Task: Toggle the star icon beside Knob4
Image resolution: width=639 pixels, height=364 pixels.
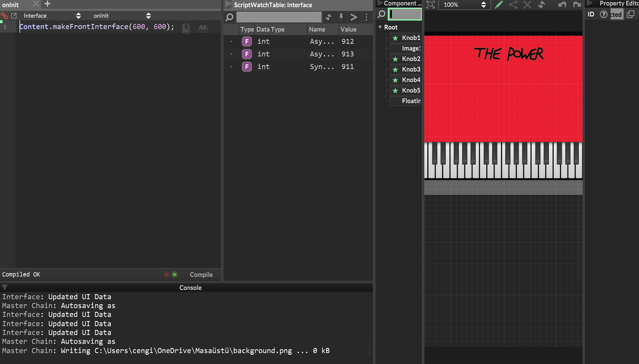Action: [395, 80]
